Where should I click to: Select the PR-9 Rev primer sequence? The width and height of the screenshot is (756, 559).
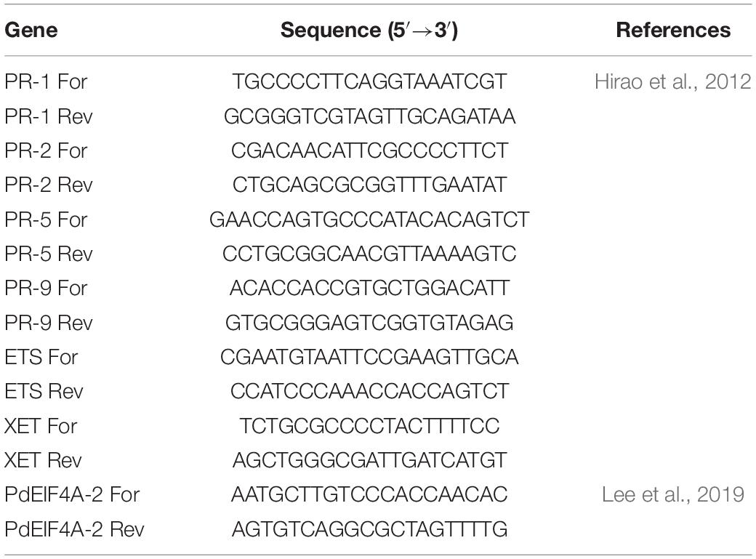369,323
